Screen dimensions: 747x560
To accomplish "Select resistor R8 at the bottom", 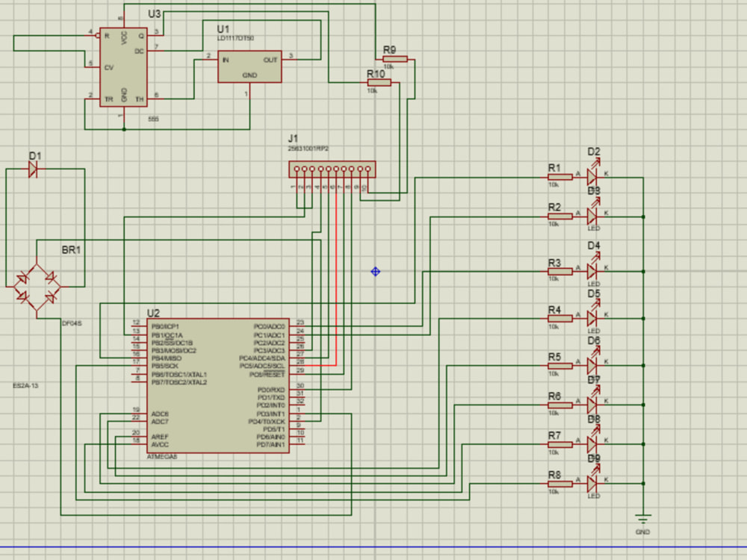I will [560, 484].
